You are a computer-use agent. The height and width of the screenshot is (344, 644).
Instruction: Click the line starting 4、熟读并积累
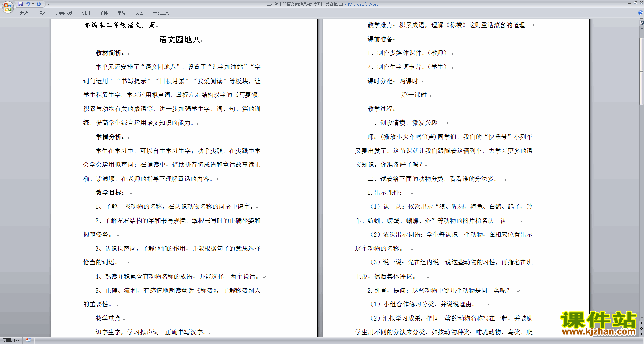[178, 277]
